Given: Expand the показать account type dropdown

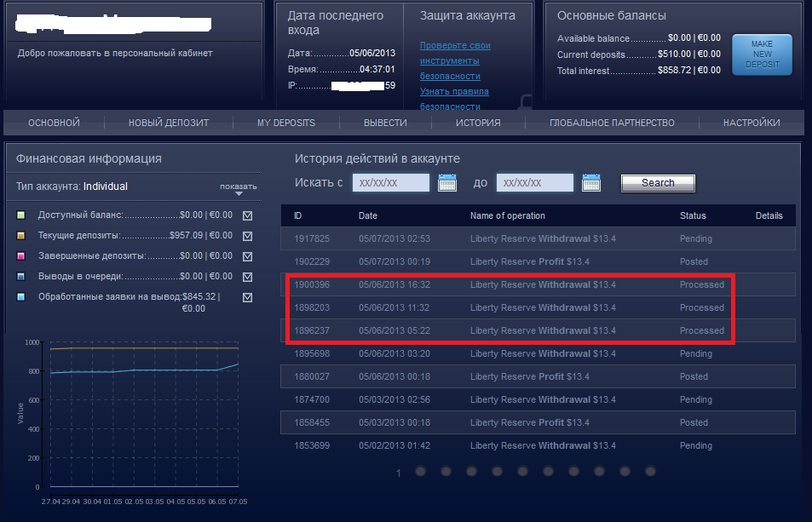Looking at the screenshot, I should 239,189.
